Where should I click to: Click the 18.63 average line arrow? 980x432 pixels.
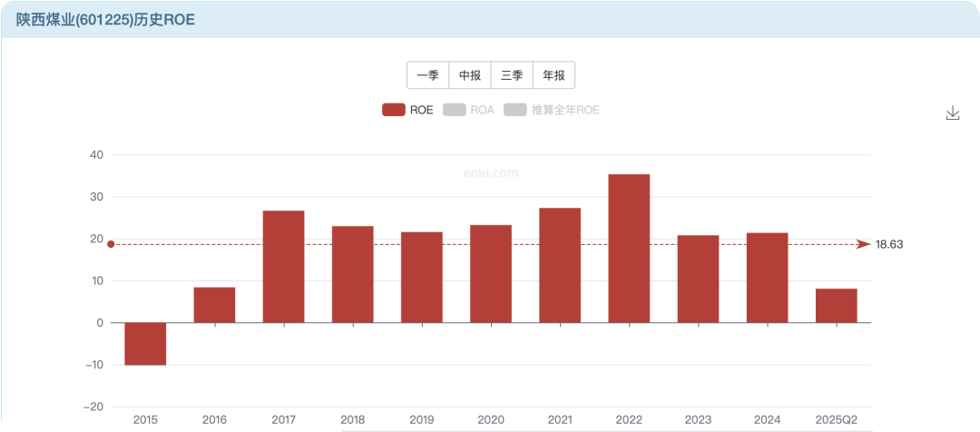click(863, 244)
